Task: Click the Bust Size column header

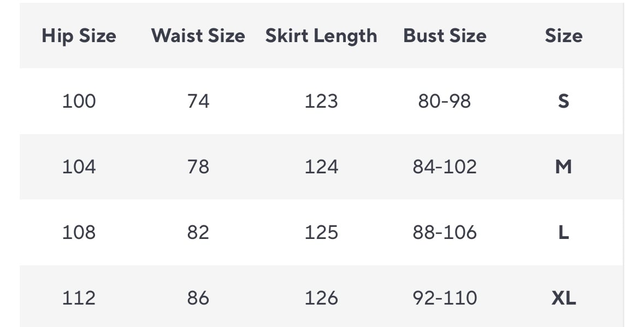Action: [445, 36]
